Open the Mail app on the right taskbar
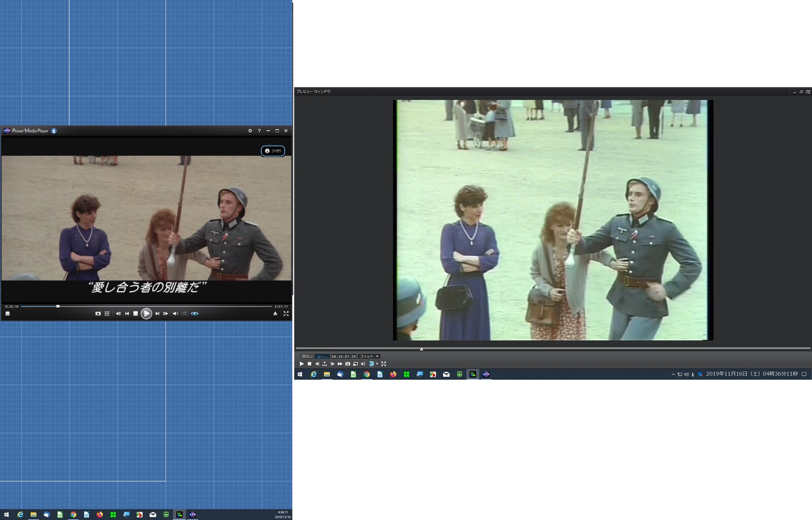 (446, 374)
